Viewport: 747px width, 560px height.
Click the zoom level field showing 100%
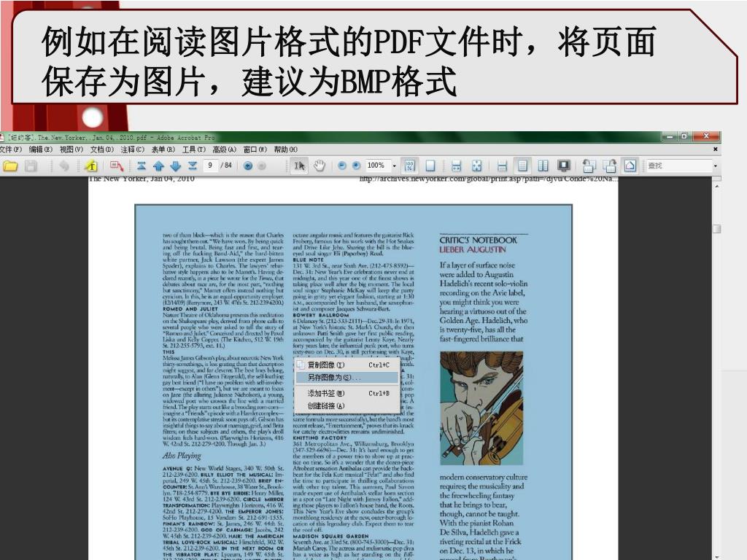click(x=378, y=166)
